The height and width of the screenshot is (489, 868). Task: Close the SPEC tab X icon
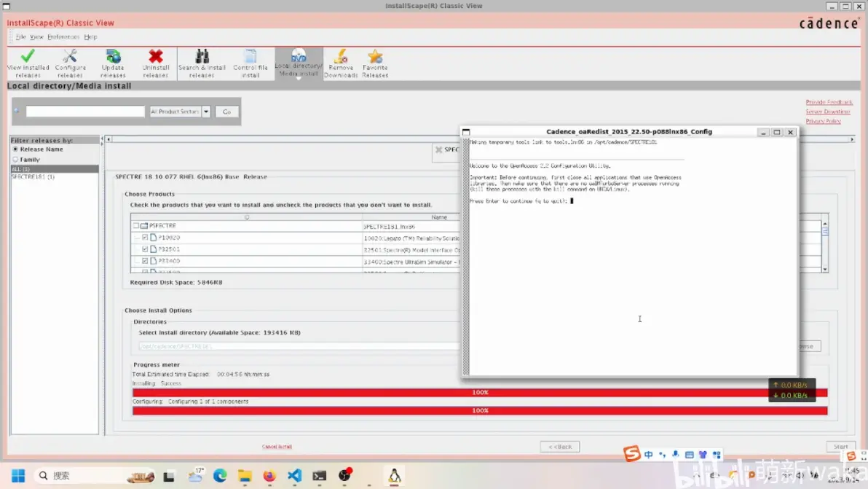(x=438, y=149)
